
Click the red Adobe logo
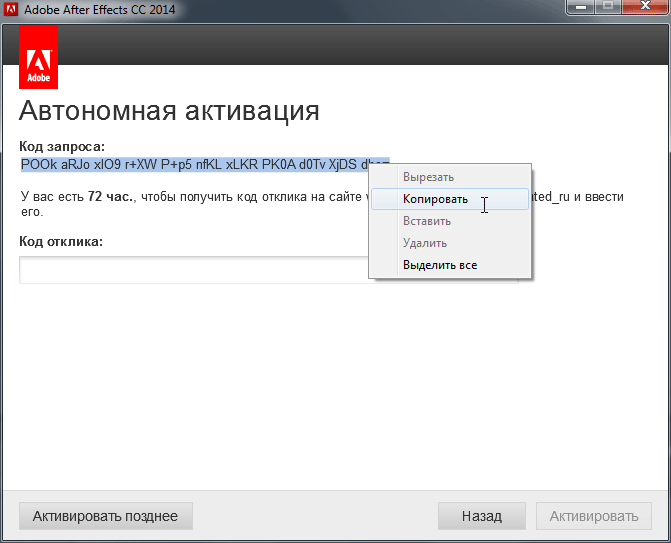pos(39,57)
